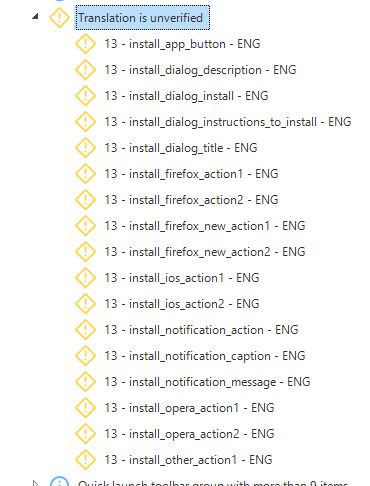The height and width of the screenshot is (486, 370).
Task: Select 13 - install_dialog_title - ENG row
Action: [181, 148]
